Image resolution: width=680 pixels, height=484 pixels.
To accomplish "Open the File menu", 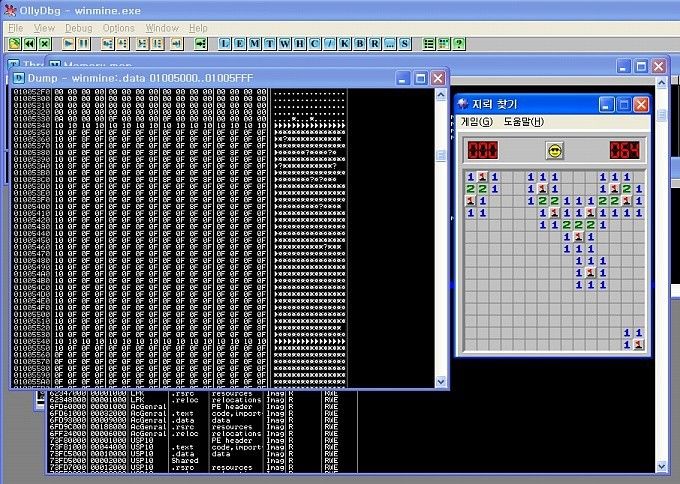I will (16, 28).
